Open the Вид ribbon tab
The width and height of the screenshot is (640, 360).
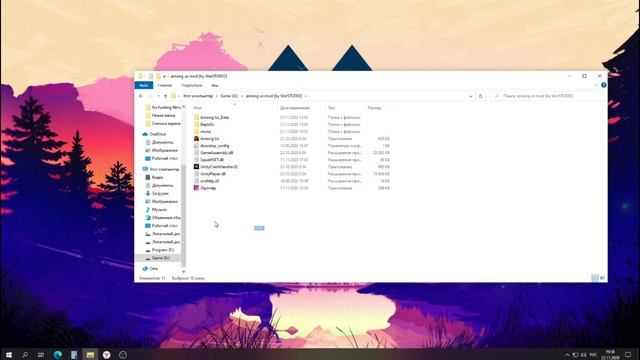tap(215, 85)
